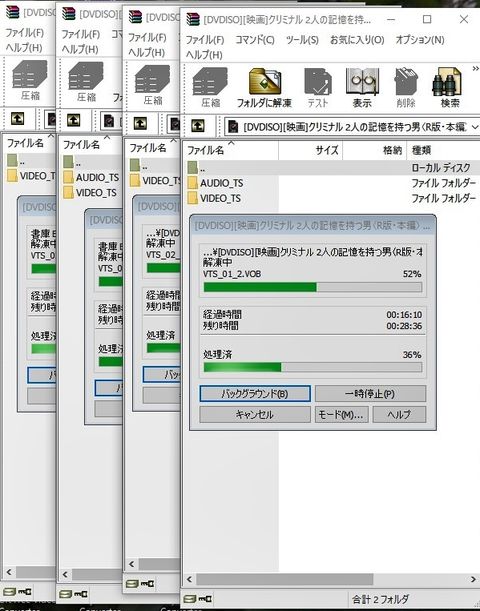
Task: Click front window scrollbar right arrow
Action: (x=474, y=579)
